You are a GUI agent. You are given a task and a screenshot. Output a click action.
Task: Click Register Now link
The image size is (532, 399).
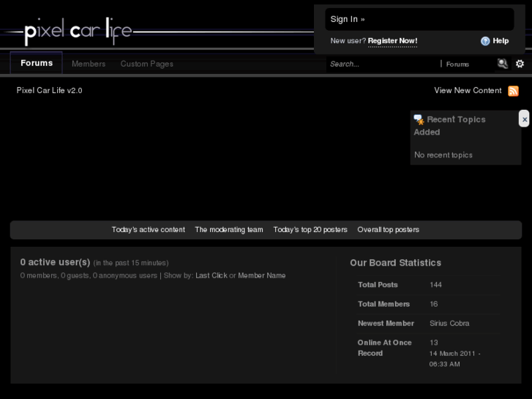[392, 41]
